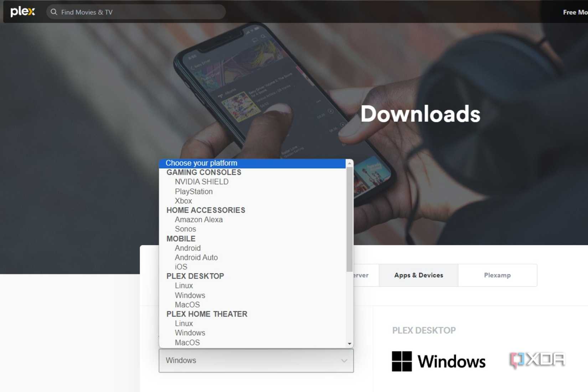The width and height of the screenshot is (588, 392).
Task: Switch to the Apps & Devices tab
Action: [x=418, y=275]
